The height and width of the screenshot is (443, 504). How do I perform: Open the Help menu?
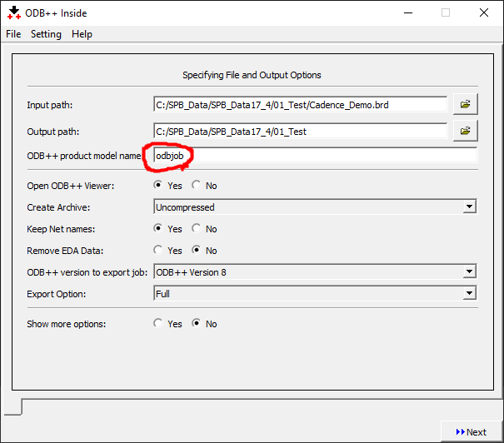pyautogui.click(x=82, y=34)
